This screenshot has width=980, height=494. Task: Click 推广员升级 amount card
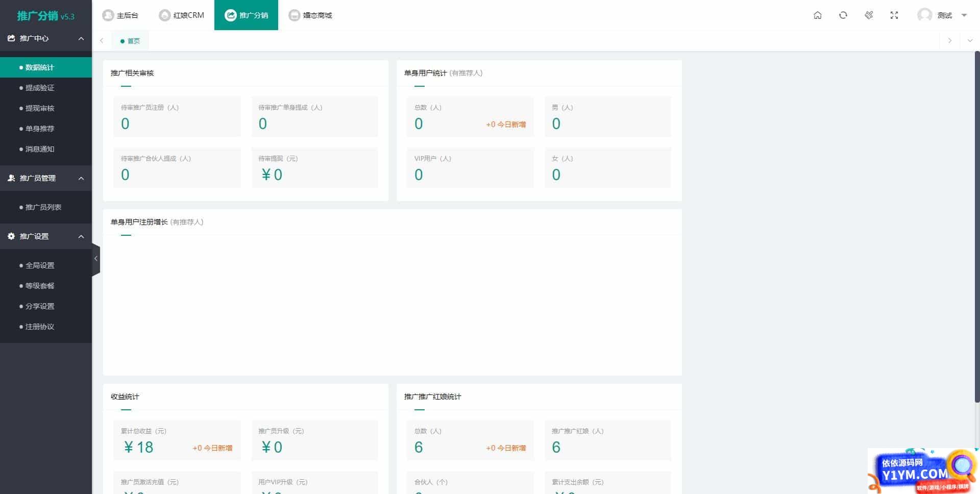314,440
